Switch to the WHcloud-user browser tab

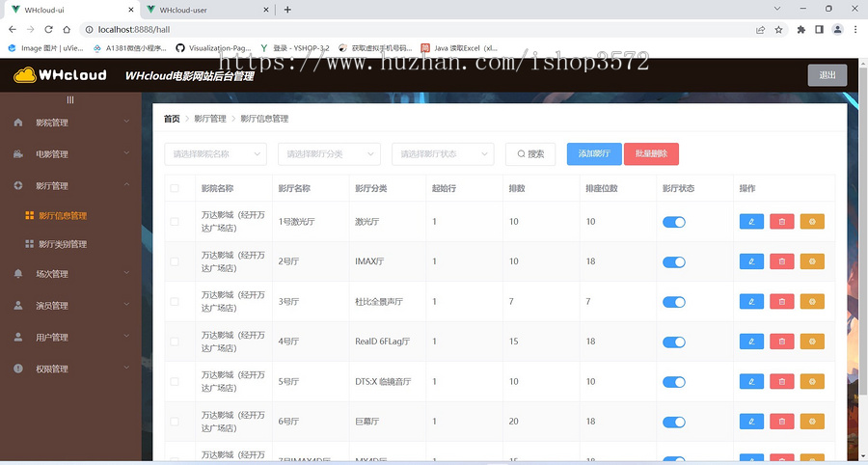coord(207,10)
